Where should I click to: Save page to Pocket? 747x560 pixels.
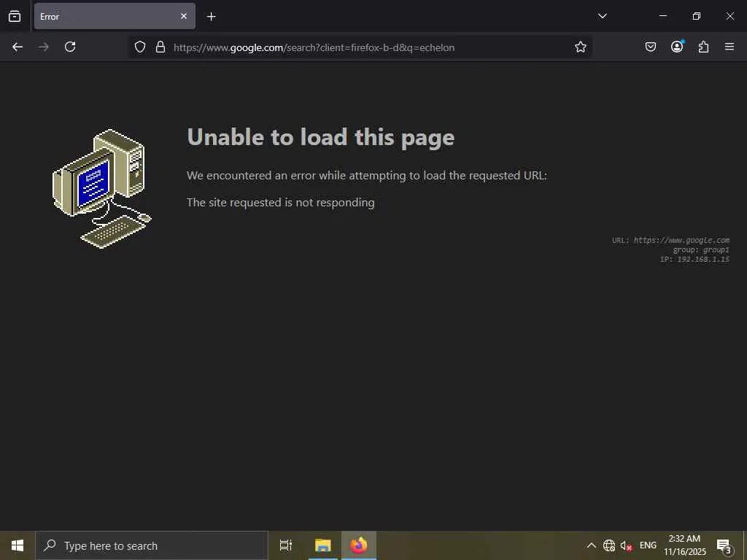(651, 47)
